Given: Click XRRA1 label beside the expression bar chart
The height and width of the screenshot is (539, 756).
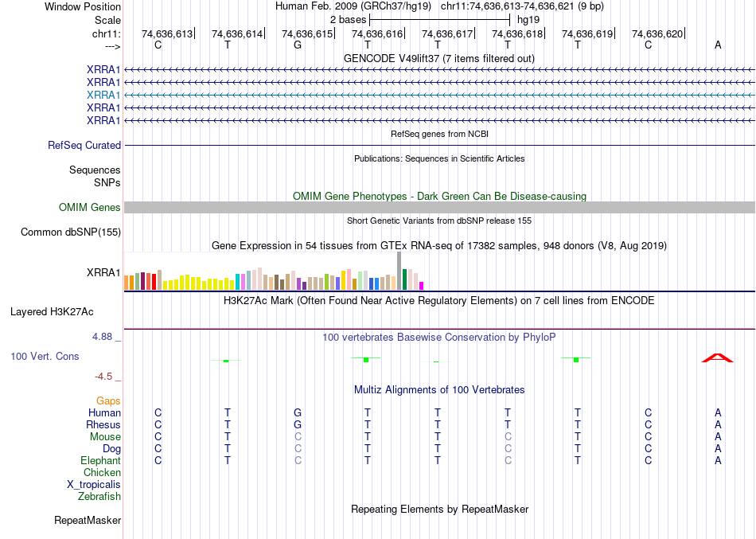Looking at the screenshot, I should [x=103, y=272].
